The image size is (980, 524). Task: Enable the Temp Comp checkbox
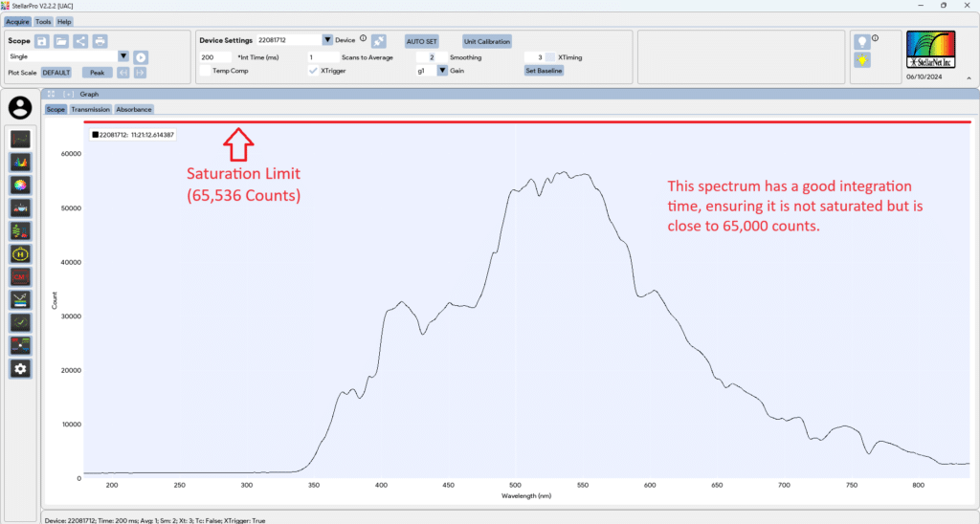pyautogui.click(x=205, y=71)
